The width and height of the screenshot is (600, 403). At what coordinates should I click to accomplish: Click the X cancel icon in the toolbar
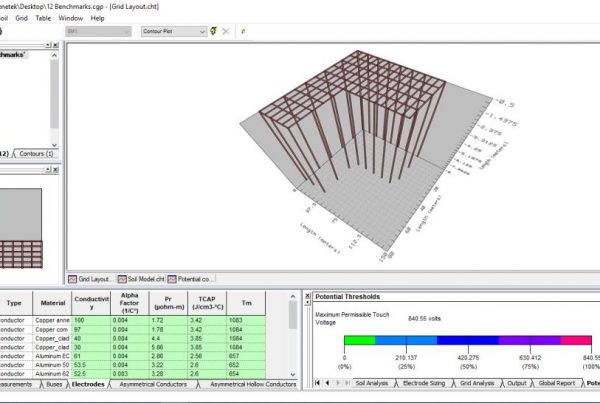[x=226, y=32]
